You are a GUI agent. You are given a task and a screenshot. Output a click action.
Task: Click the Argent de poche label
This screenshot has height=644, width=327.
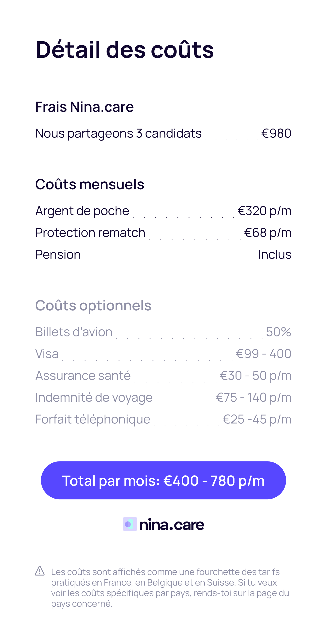82,211
